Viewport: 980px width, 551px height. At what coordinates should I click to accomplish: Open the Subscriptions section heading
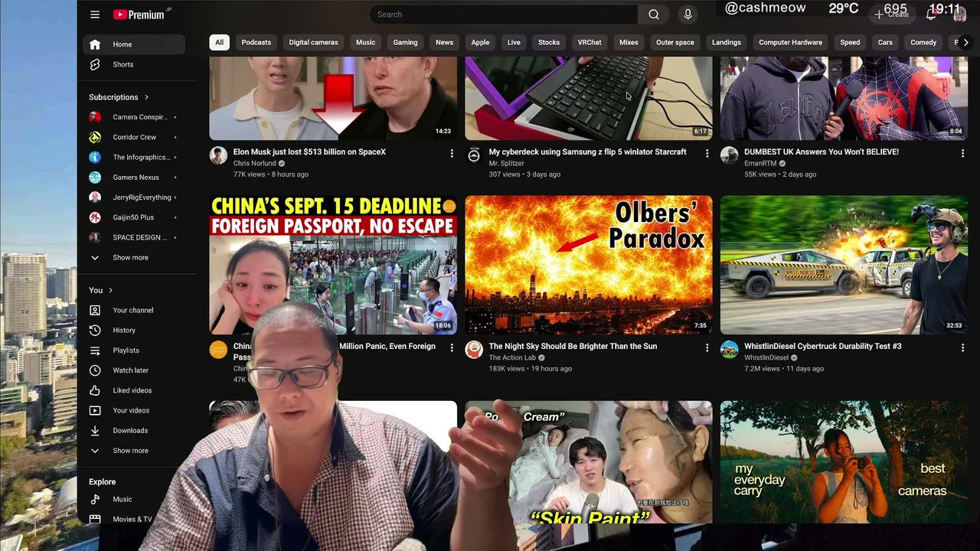tap(119, 97)
